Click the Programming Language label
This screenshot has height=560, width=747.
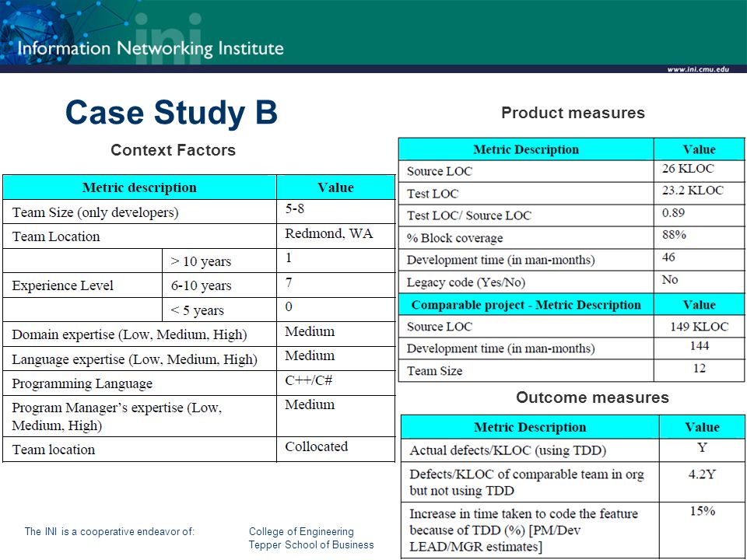pyautogui.click(x=82, y=383)
